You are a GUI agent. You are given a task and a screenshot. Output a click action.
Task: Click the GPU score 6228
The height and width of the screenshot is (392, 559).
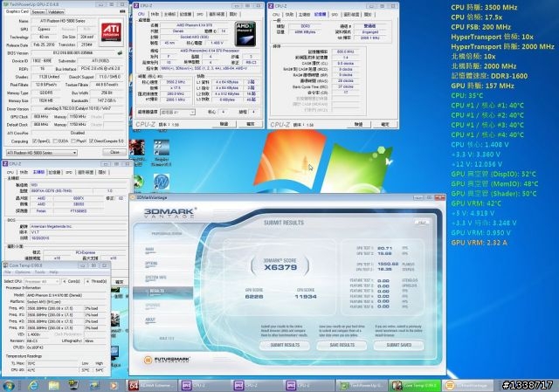click(x=254, y=297)
